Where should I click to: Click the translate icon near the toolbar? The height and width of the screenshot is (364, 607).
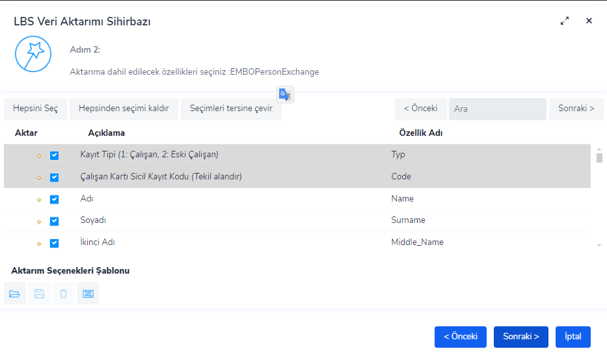[286, 94]
